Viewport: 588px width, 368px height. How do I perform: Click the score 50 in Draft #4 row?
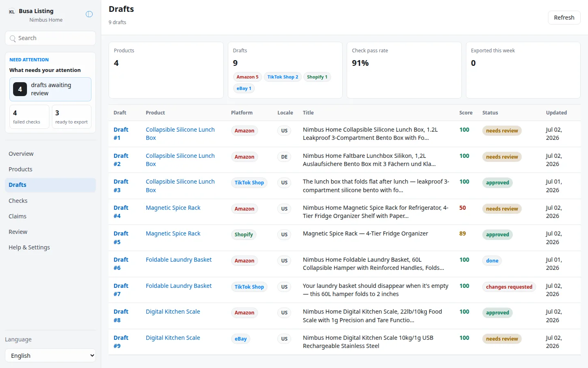463,208
